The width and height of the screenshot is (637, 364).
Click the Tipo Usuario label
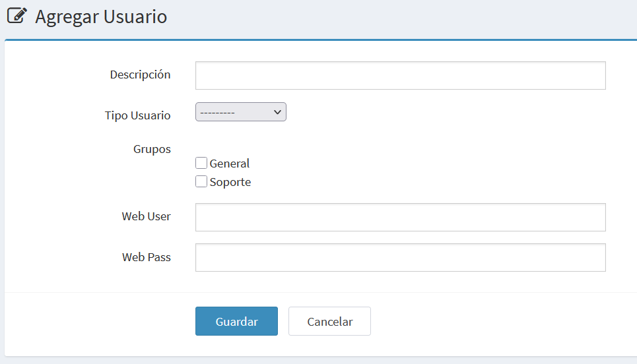tap(138, 115)
